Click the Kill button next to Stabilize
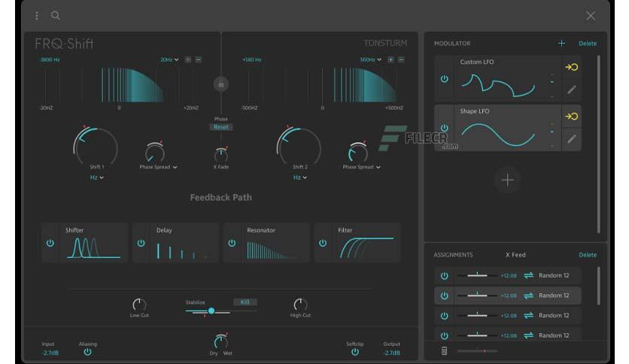629x364 pixels. [x=245, y=302]
